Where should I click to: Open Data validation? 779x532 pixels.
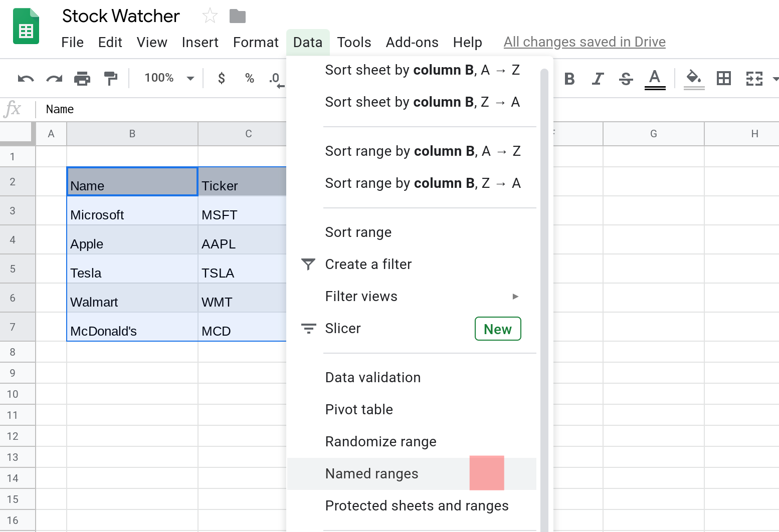click(412, 378)
